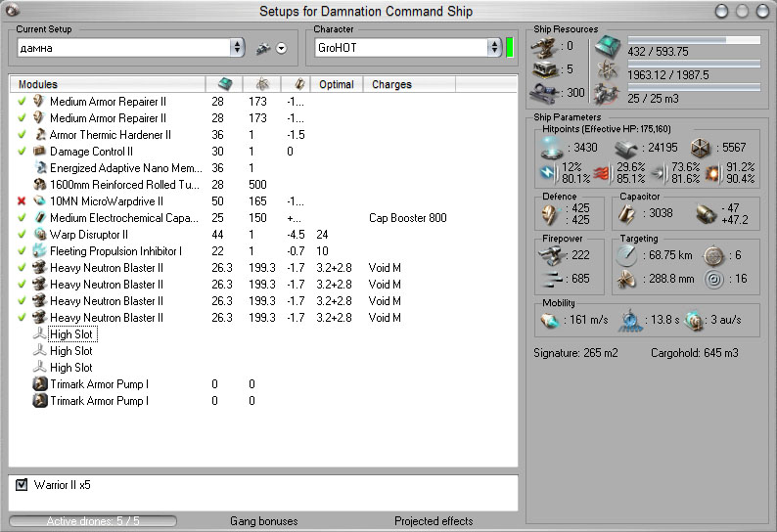Click Cap Booster 800 charge text
This screenshot has height=532, width=777.
coord(408,218)
